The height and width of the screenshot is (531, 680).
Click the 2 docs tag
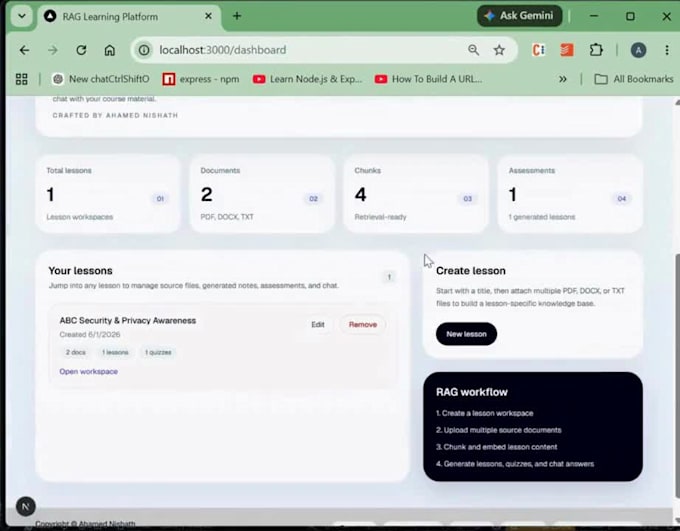(75, 352)
